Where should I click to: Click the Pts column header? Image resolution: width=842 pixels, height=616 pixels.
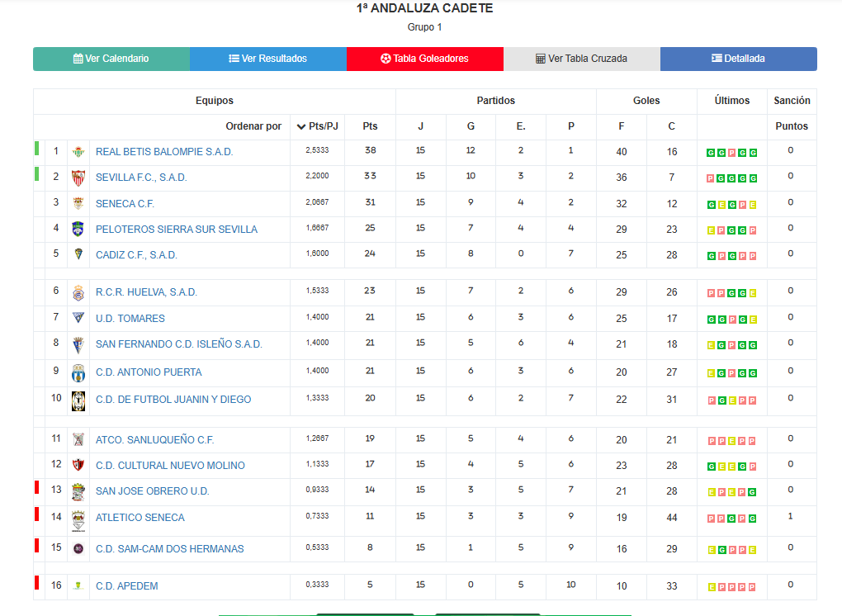pyautogui.click(x=370, y=126)
